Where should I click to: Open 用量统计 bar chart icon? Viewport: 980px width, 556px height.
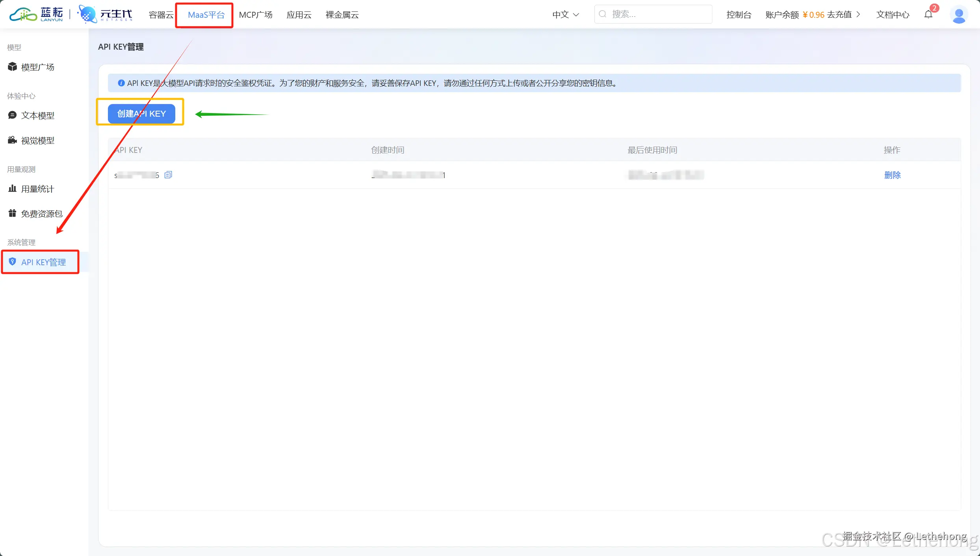[x=13, y=188]
